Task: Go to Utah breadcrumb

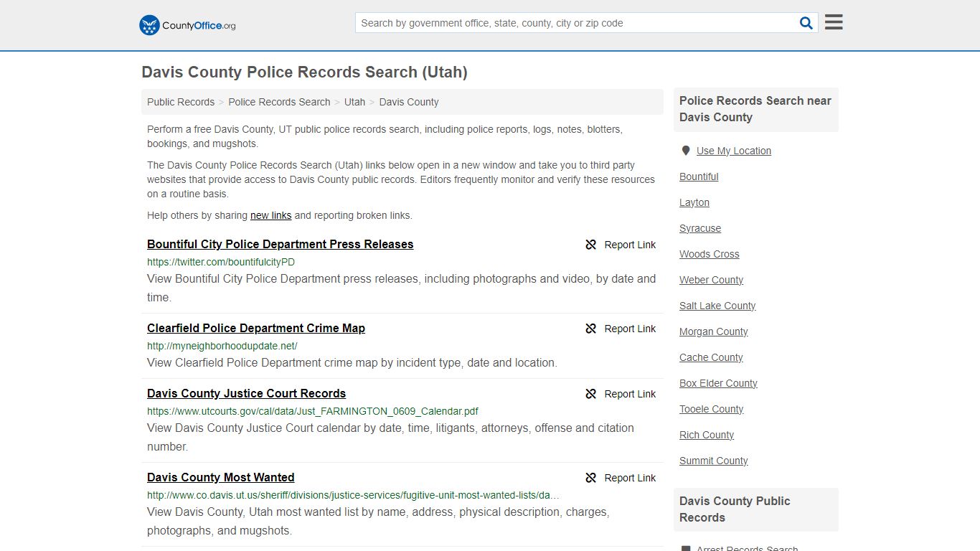Action: point(354,102)
